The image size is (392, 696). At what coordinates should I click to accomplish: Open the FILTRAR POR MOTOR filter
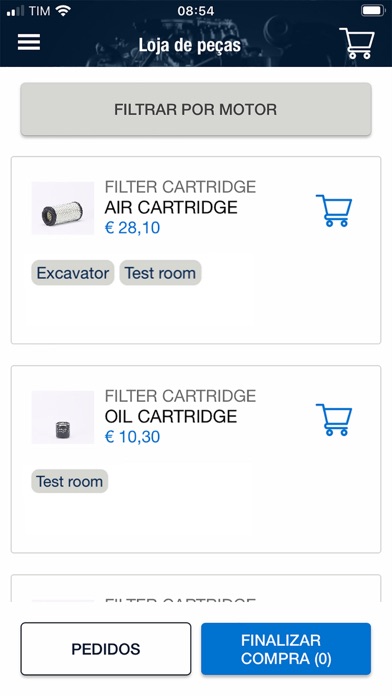click(x=196, y=109)
